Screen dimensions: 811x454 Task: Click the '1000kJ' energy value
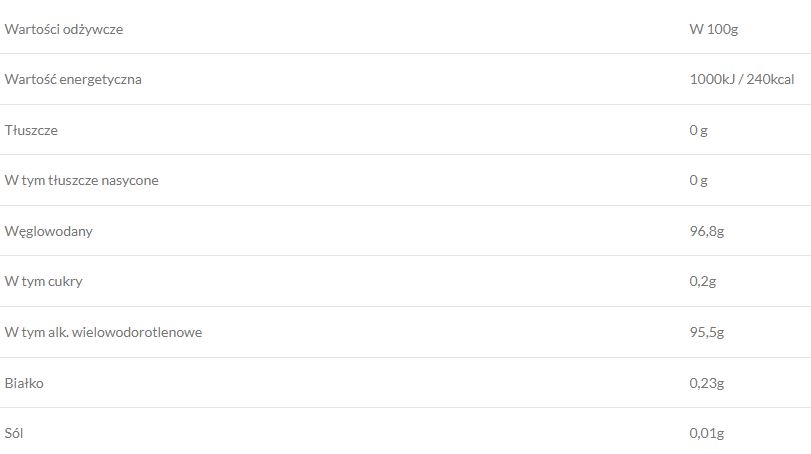pos(711,79)
